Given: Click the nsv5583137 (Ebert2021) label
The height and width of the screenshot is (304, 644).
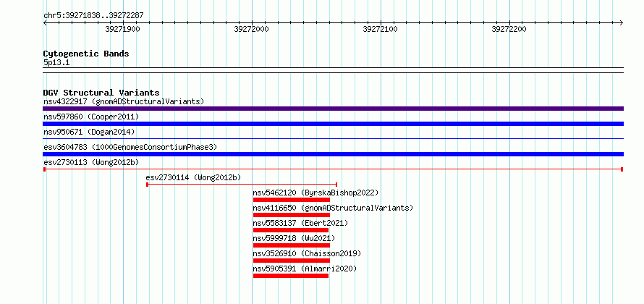Looking at the screenshot, I should coord(300,223).
